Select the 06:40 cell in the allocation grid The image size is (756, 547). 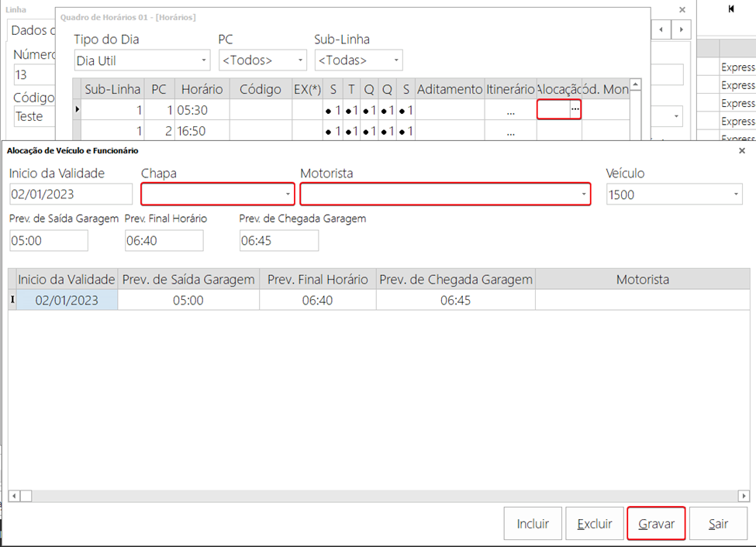[318, 301]
